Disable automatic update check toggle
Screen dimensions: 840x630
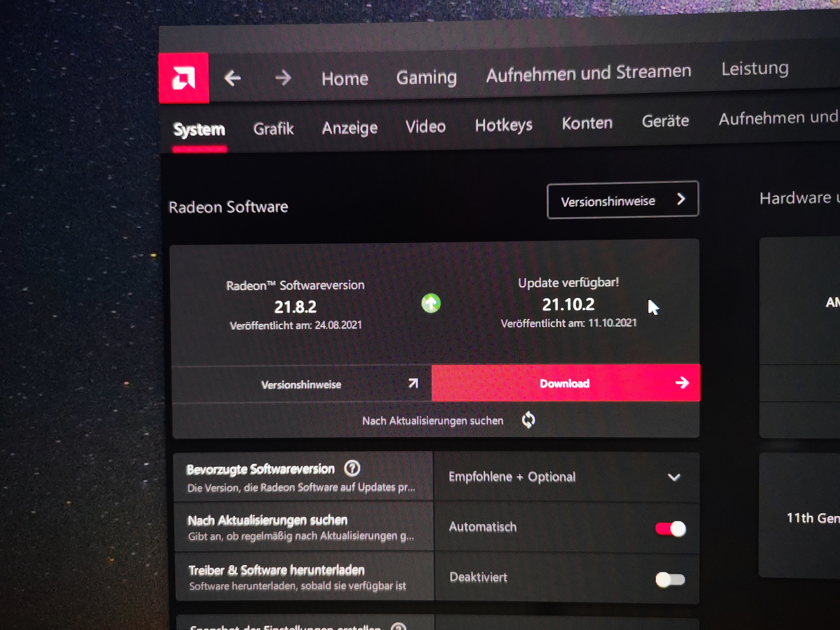pyautogui.click(x=671, y=529)
